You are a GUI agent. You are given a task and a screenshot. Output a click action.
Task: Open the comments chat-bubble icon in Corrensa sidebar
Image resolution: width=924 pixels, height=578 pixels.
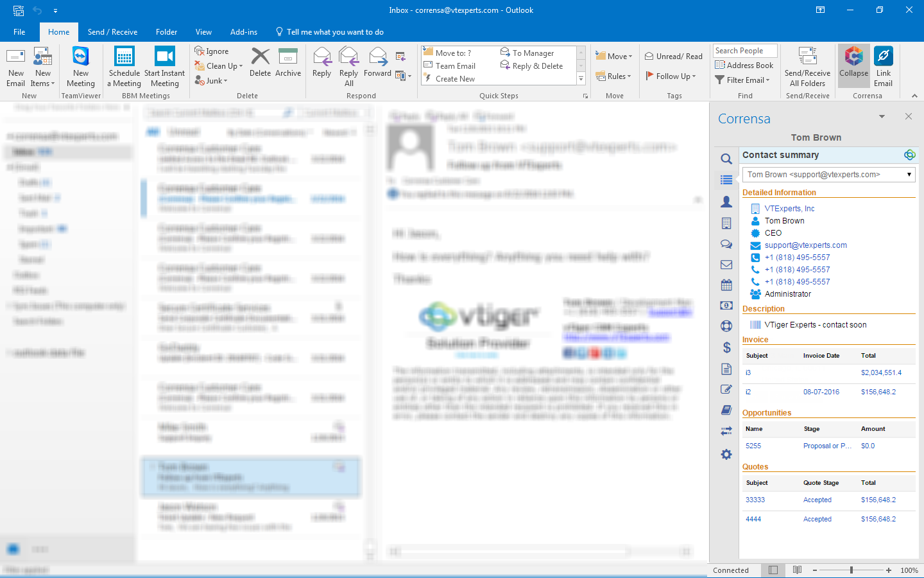[726, 244]
